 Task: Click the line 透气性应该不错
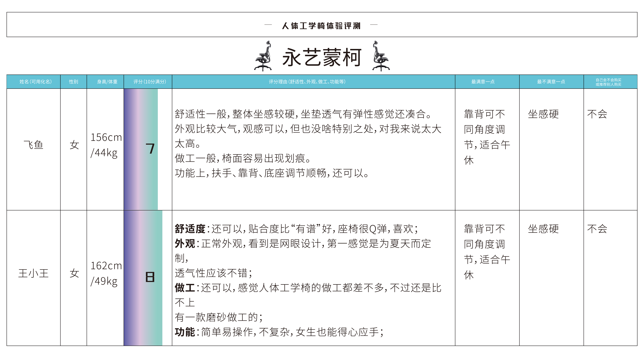(213, 273)
